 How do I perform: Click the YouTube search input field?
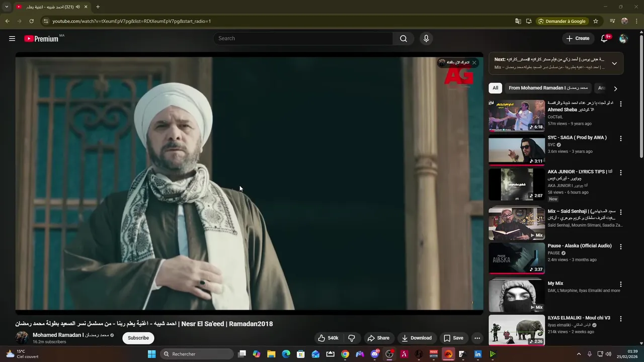click(303, 38)
